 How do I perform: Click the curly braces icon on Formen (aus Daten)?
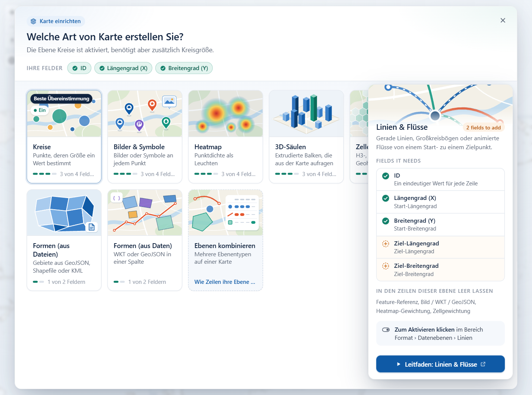tap(117, 198)
